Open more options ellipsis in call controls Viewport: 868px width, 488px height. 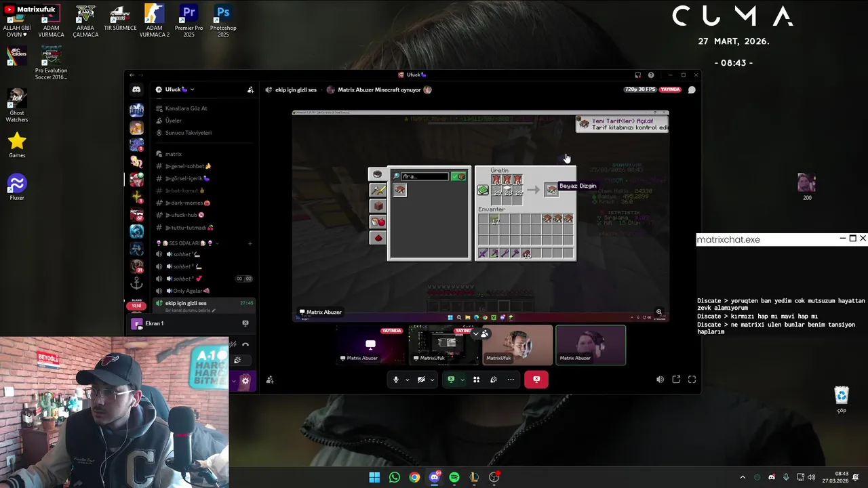tap(511, 380)
